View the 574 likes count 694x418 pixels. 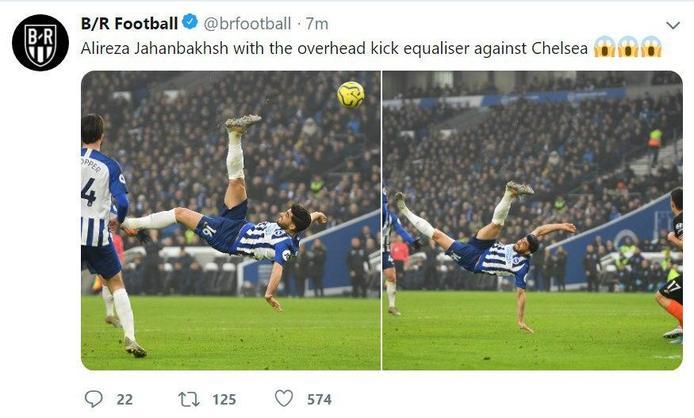click(x=319, y=399)
